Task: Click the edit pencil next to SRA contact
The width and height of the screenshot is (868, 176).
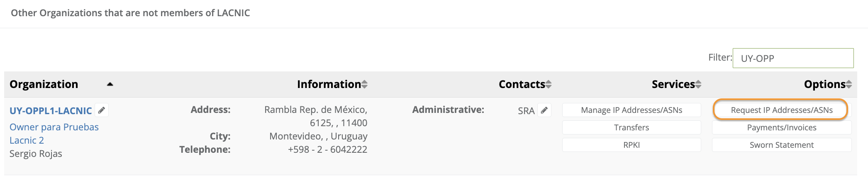Action: 544,110
